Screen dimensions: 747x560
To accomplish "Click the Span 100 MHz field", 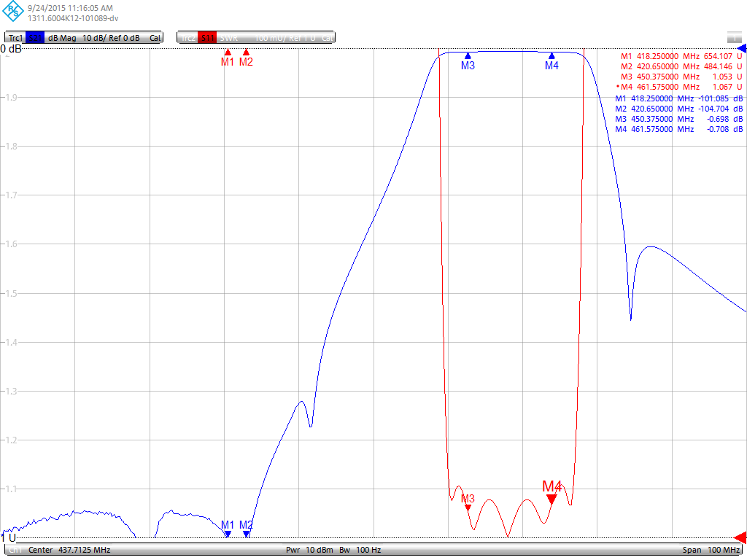I will coord(711,550).
